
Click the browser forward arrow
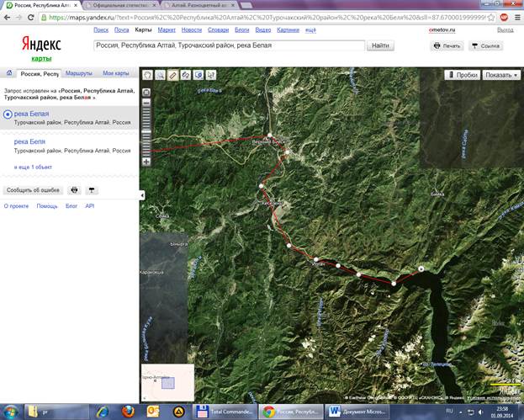[19, 18]
